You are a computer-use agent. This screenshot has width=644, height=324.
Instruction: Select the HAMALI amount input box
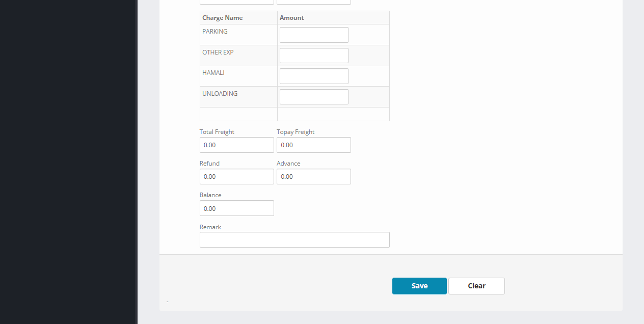(x=314, y=76)
